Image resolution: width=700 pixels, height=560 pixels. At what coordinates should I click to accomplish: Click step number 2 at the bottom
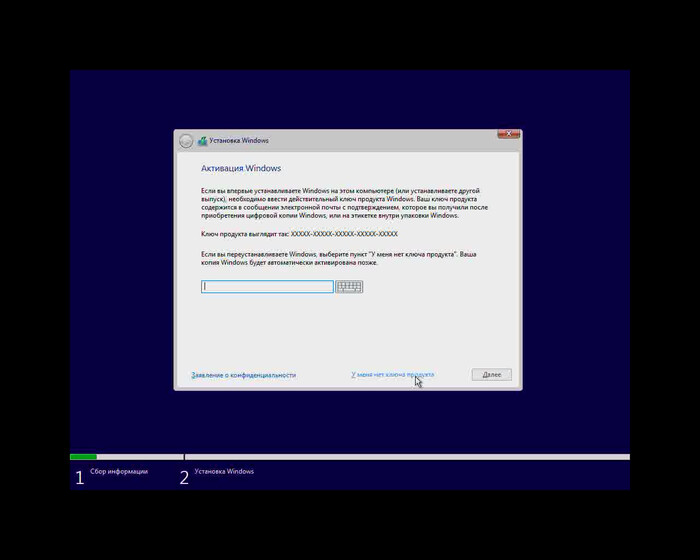(x=184, y=478)
